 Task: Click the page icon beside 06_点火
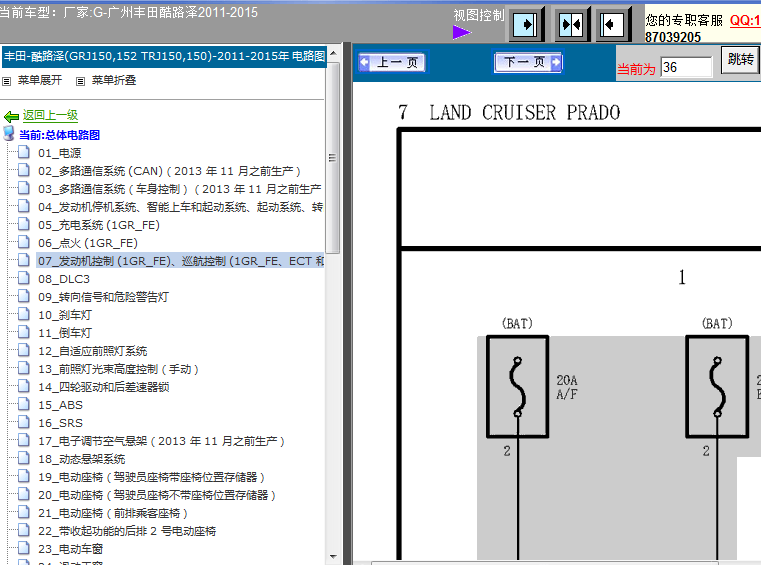tap(23, 242)
